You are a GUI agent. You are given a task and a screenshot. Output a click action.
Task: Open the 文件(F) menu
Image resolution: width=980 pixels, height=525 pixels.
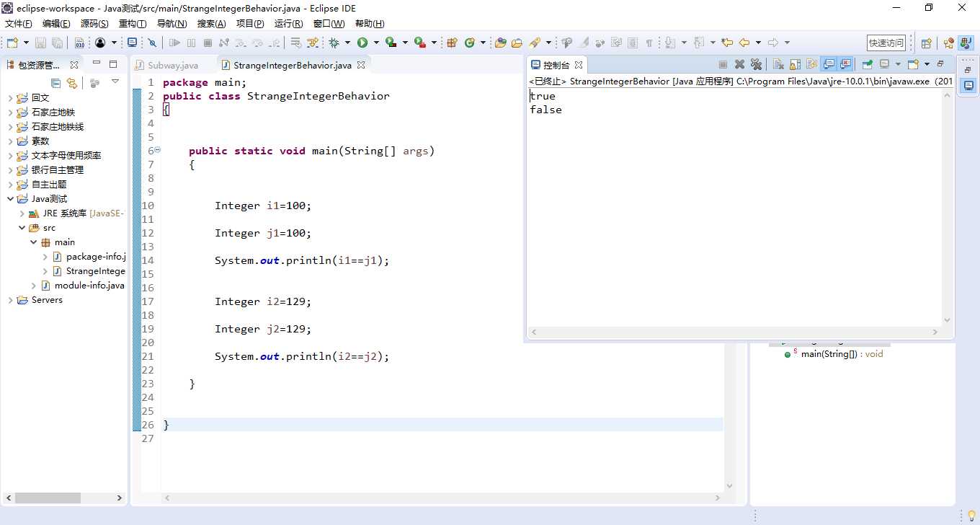(x=18, y=24)
